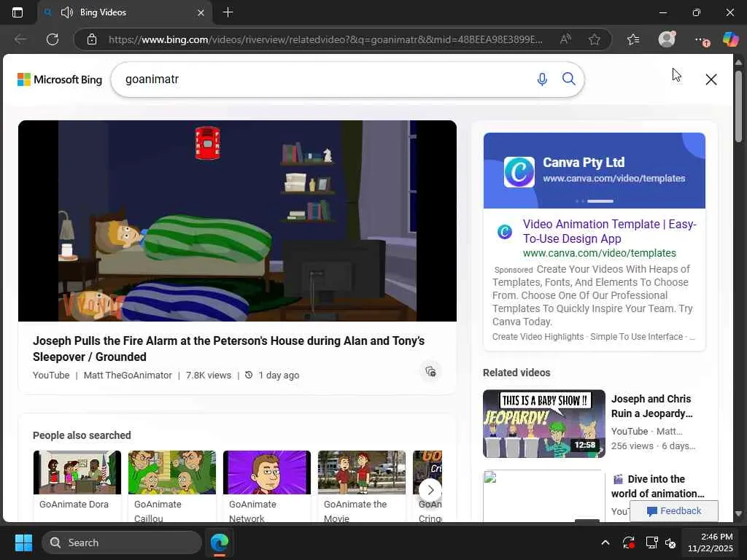
Task: Play the Joseph Pulls the Fire Alarm video
Action: [237, 220]
